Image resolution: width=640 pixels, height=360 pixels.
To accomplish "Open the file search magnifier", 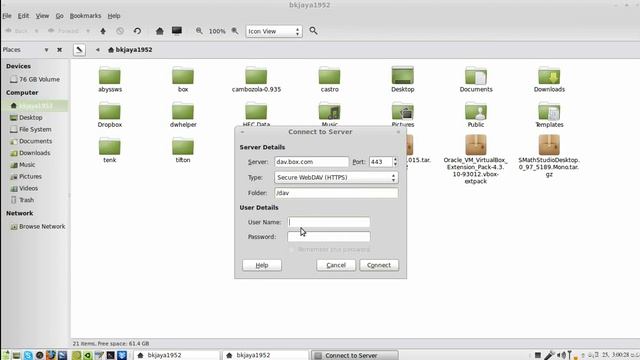I will [x=313, y=31].
